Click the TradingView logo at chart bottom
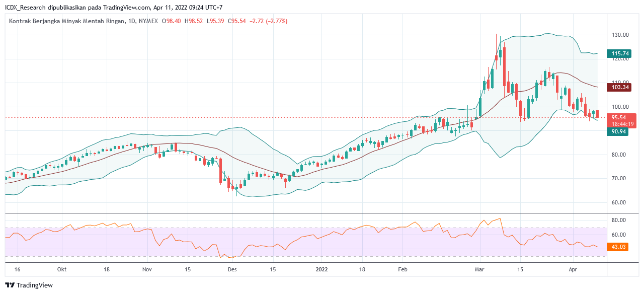Viewport: 644px width, 294px height. pos(29,285)
